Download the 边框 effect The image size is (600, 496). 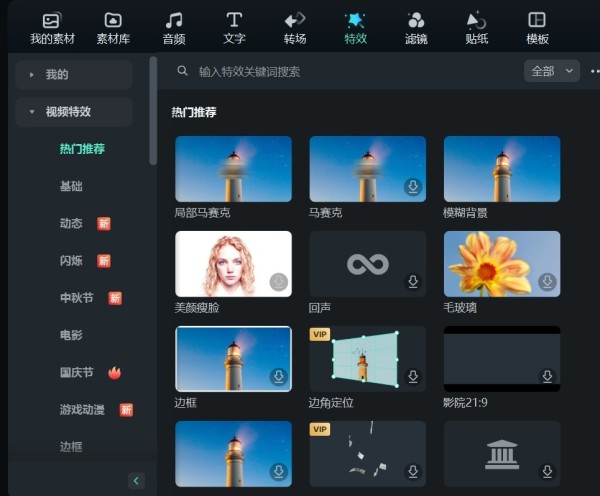pos(279,377)
